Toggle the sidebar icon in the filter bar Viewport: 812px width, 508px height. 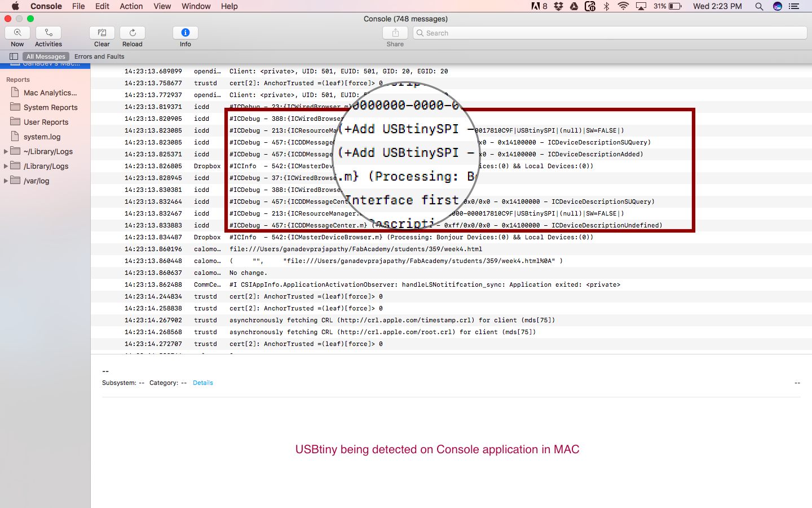pos(14,56)
